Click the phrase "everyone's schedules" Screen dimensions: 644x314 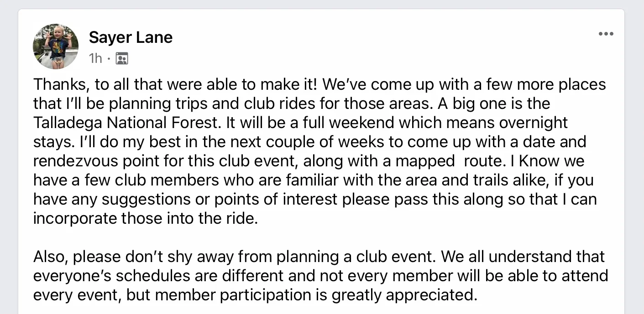point(110,276)
